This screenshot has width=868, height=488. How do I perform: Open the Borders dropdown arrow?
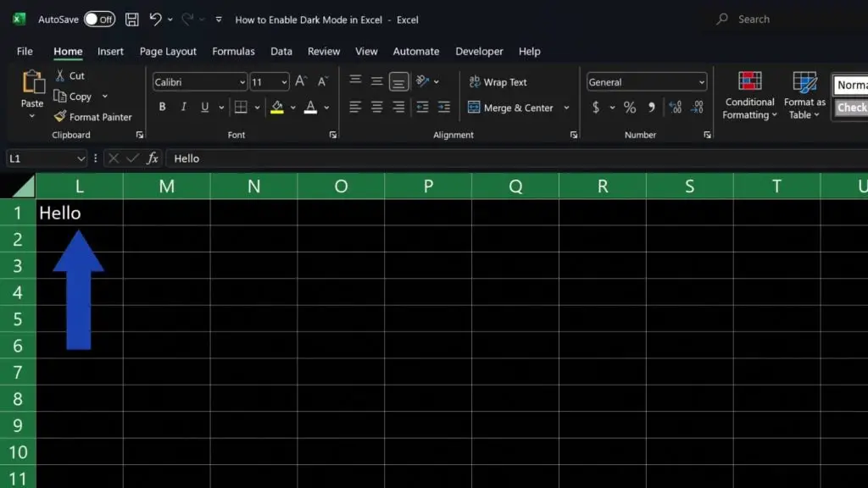[x=257, y=108]
